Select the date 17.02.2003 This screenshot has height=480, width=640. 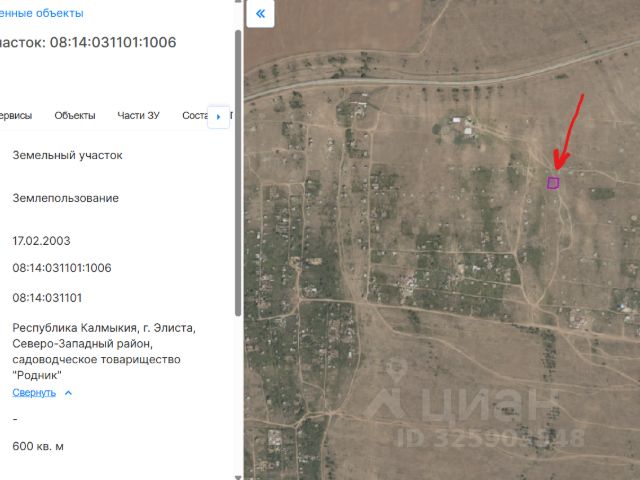[x=41, y=241]
